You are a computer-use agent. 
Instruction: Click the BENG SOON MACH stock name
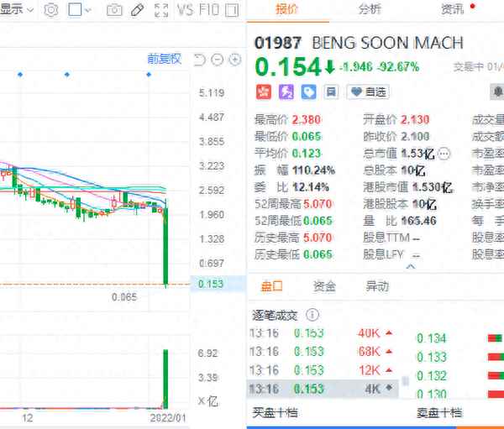tap(387, 43)
